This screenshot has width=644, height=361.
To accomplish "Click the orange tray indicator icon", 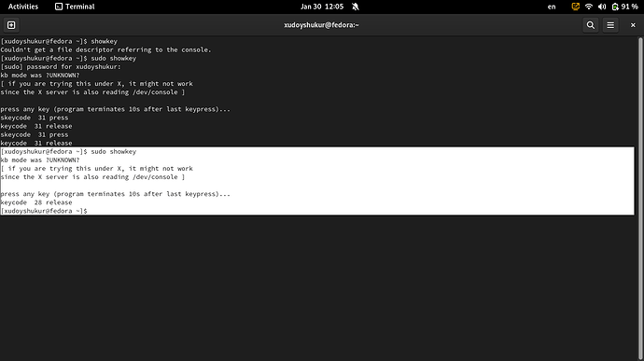I will [x=576, y=7].
